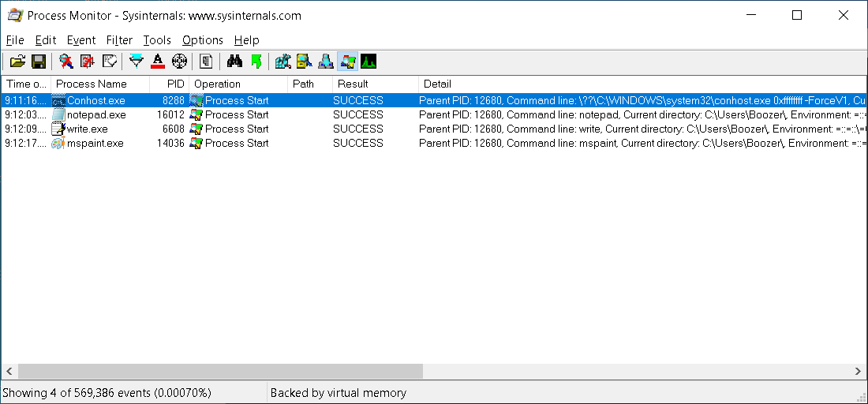868x404 pixels.
Task: Click the Process Monitor title bar icon
Action: 15,16
